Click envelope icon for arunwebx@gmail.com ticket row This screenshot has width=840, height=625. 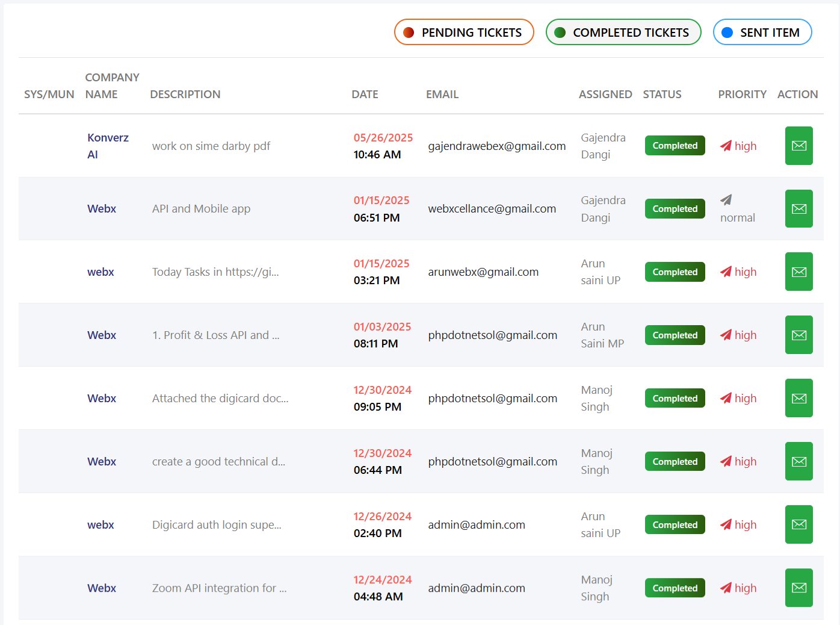click(x=798, y=272)
